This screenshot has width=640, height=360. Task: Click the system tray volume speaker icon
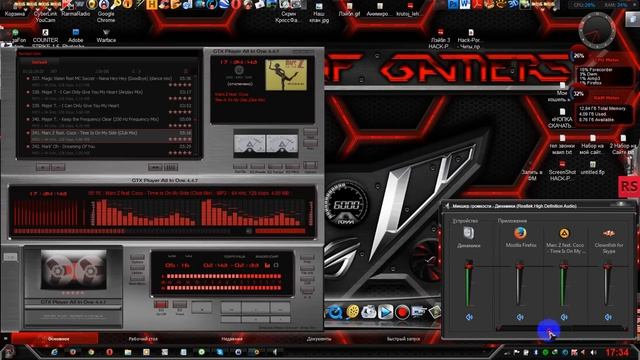[x=593, y=352]
